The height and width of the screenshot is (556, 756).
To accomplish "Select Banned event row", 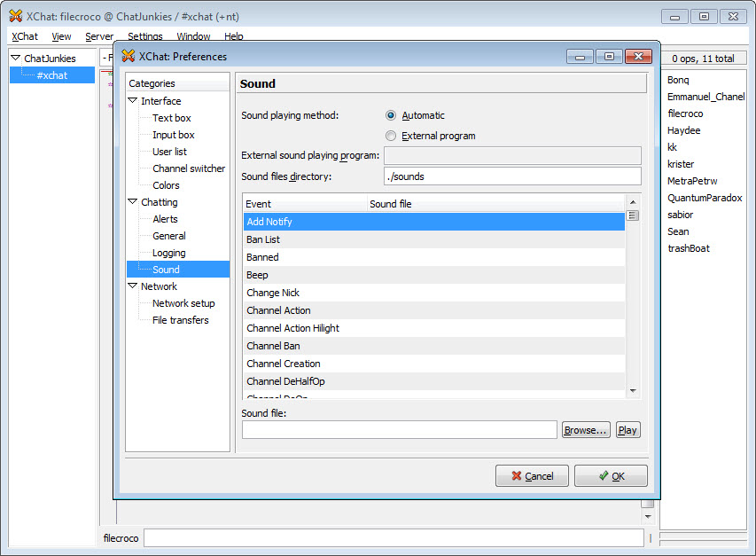I will click(x=434, y=257).
